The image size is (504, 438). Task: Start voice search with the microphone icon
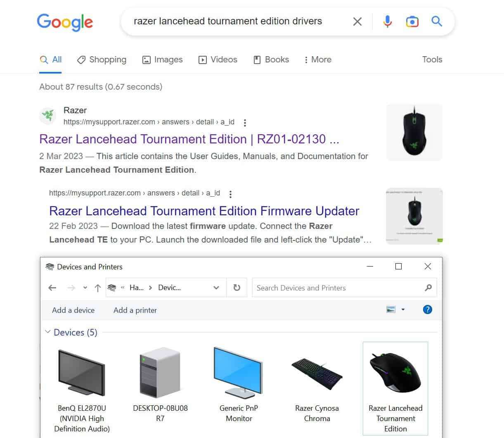[387, 21]
